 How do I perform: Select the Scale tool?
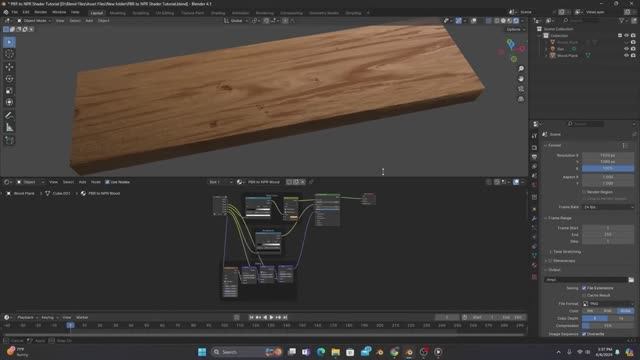click(9, 91)
